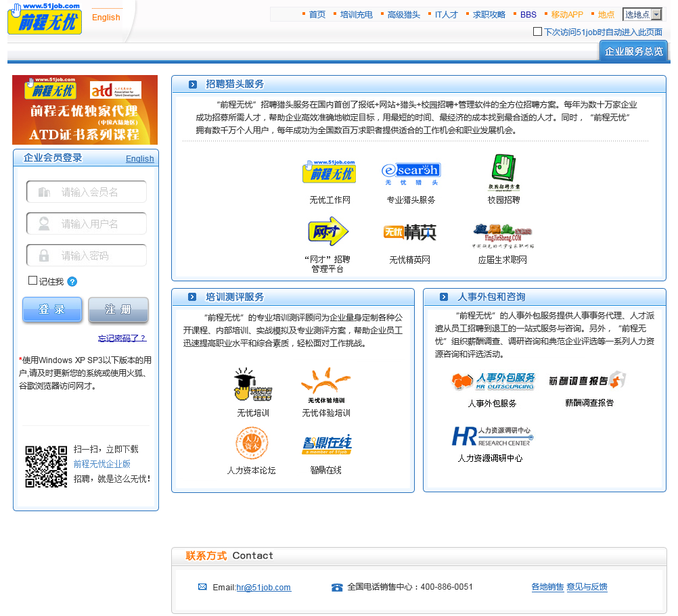Open BBS in top navigation
Viewport: 678px width, 616px height.
[528, 15]
